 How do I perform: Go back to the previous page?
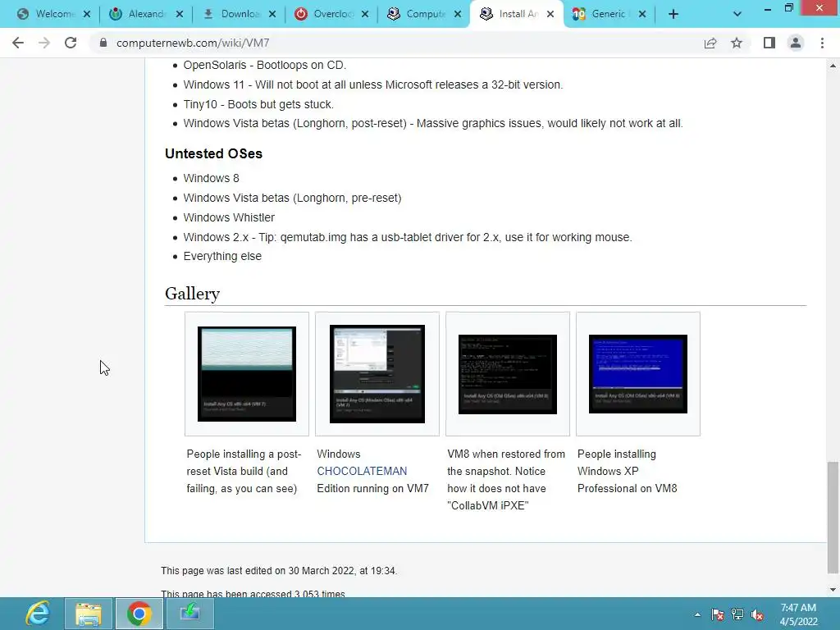tap(18, 43)
